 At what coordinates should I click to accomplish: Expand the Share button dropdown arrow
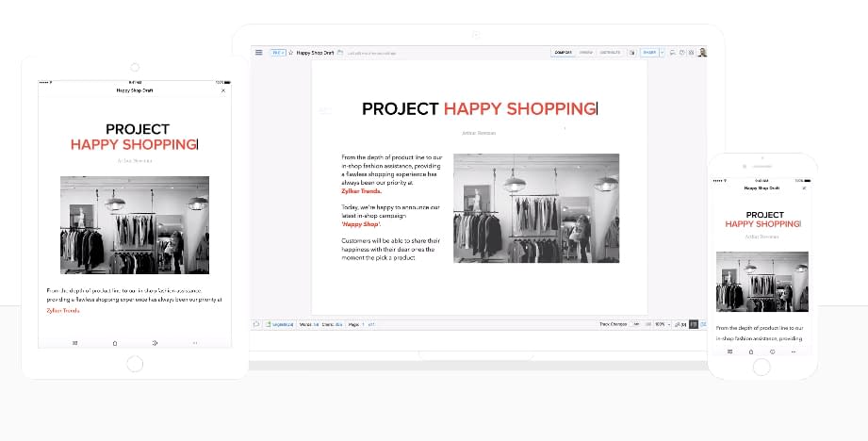click(x=662, y=53)
